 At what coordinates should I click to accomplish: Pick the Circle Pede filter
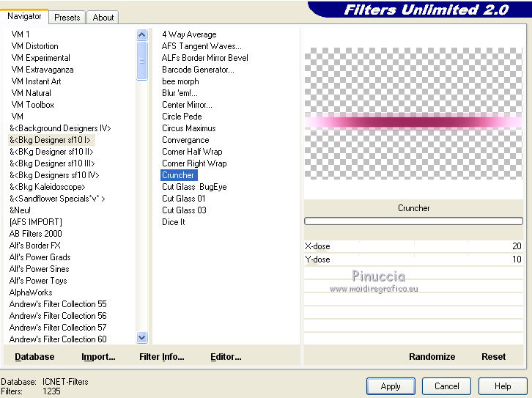pos(182,117)
